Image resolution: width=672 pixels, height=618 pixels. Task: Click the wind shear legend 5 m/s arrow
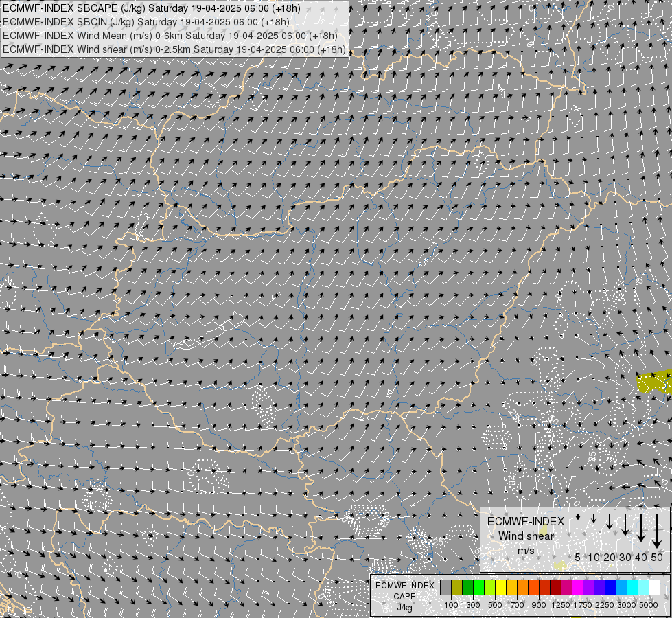click(x=578, y=517)
